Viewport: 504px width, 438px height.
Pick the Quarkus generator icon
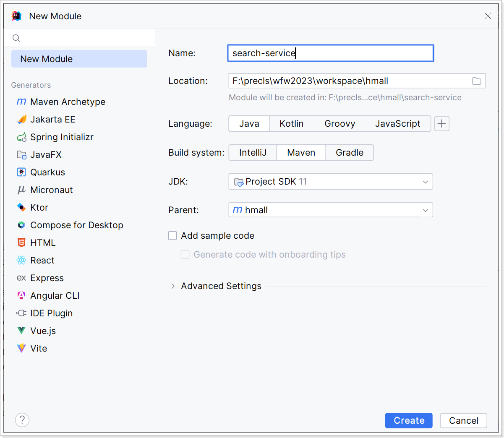(21, 172)
